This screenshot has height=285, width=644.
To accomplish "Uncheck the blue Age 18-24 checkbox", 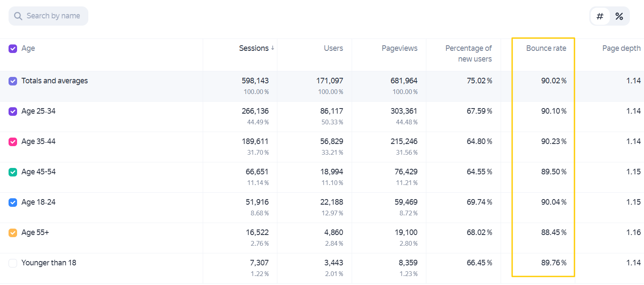I will pyautogui.click(x=13, y=203).
